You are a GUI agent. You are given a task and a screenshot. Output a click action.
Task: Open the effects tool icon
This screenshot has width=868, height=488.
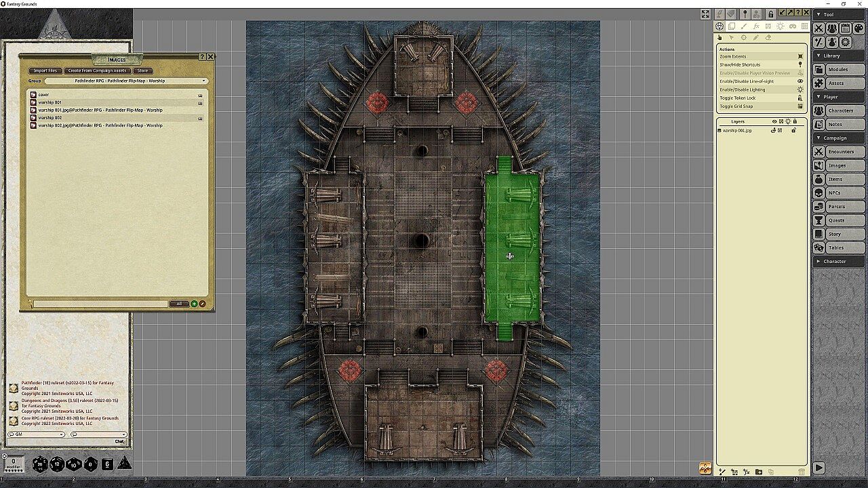[x=832, y=42]
